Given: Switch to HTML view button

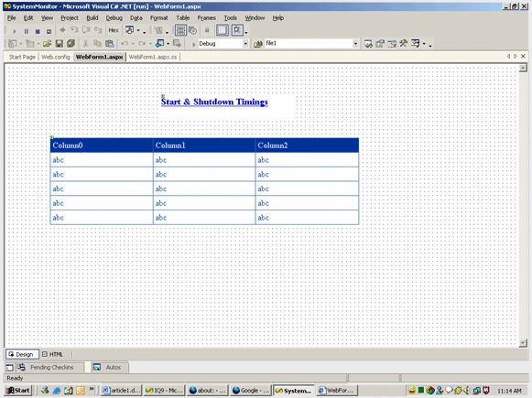Looking at the screenshot, I should coord(52,354).
